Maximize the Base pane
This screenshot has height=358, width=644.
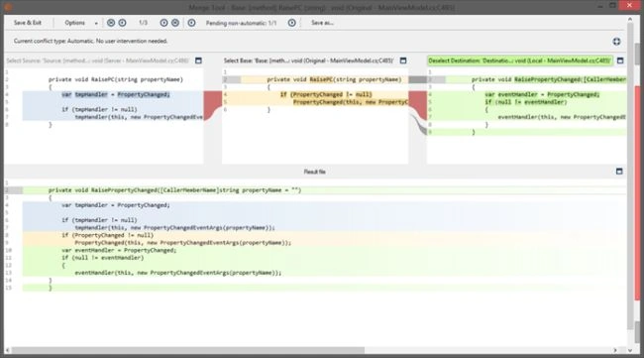click(403, 60)
